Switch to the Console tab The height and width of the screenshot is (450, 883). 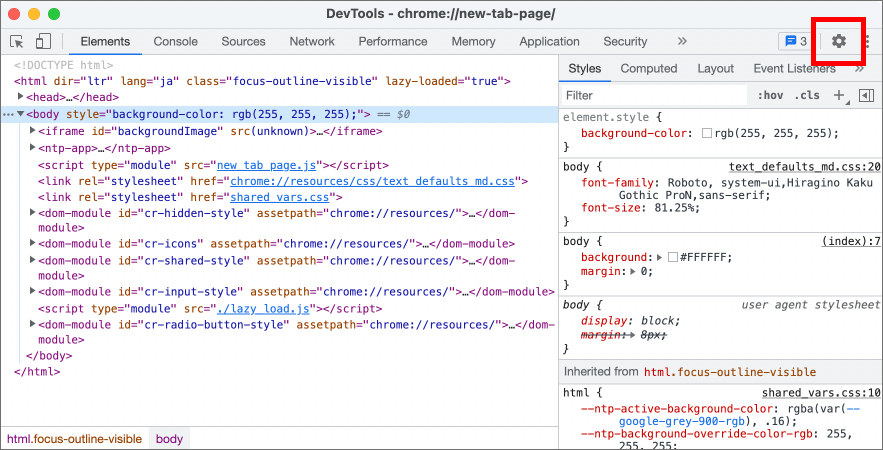(x=175, y=41)
